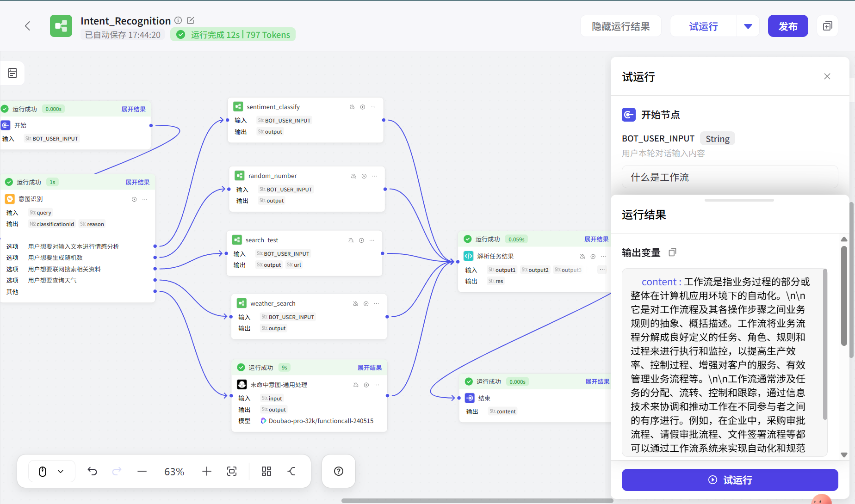
Task: Toggle 隐藏运行结果 to hide run results
Action: tap(620, 26)
